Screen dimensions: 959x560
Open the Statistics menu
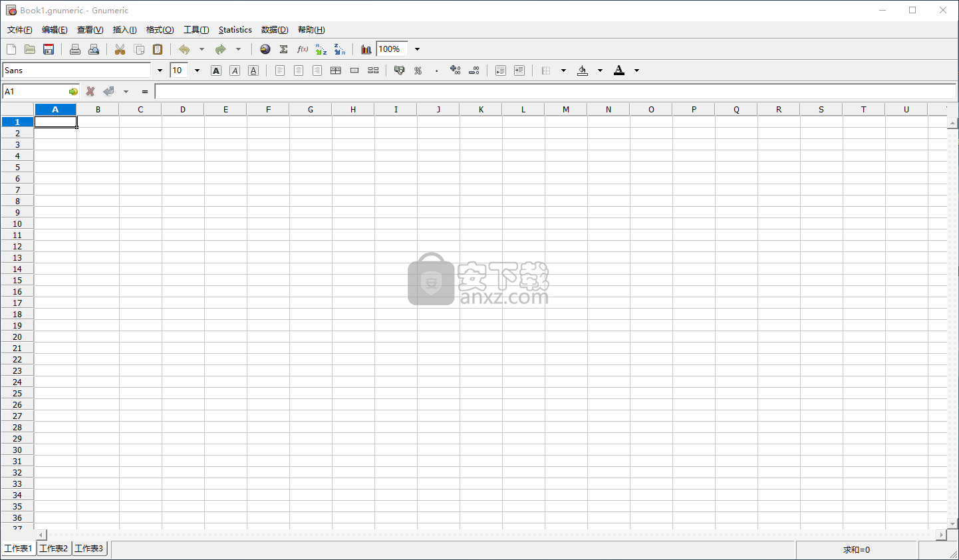tap(235, 30)
